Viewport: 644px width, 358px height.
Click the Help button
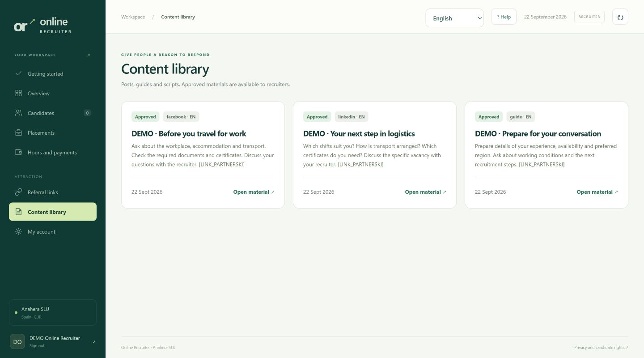tap(504, 17)
